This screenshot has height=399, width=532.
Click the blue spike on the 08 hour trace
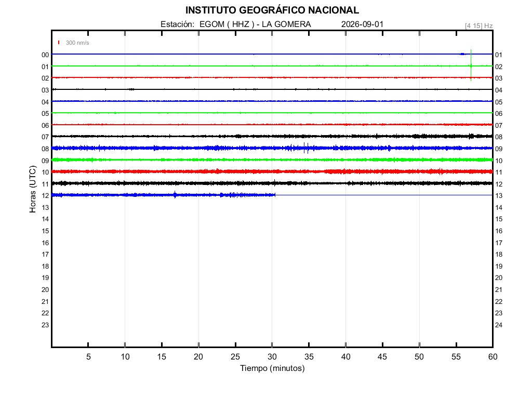coord(306,148)
